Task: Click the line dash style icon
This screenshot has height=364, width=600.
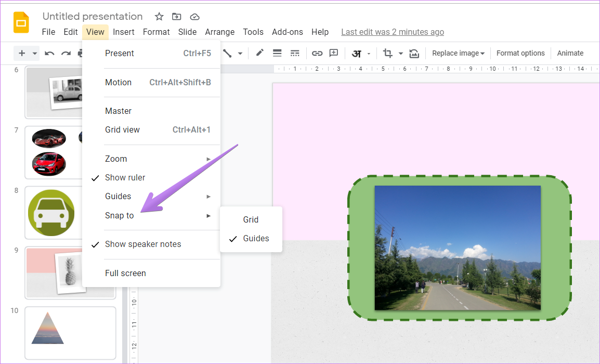Action: [295, 53]
